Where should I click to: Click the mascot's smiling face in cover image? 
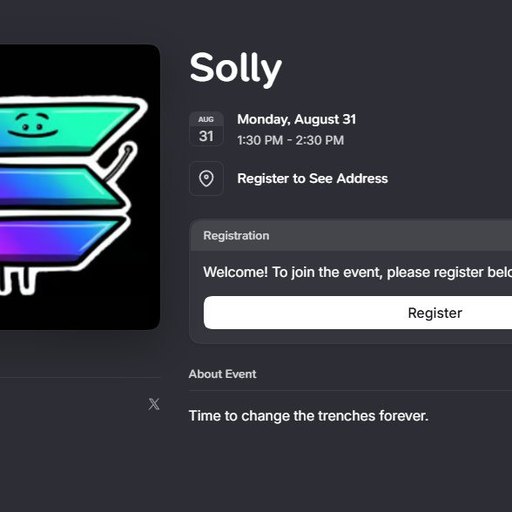(x=32, y=125)
